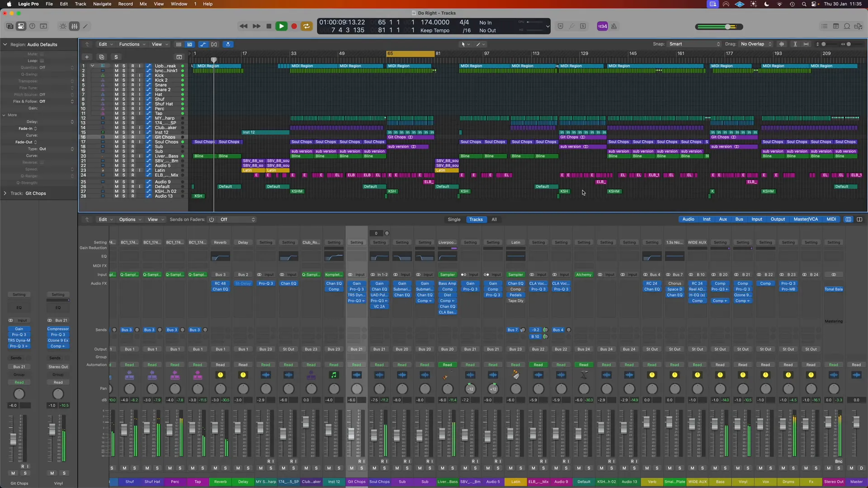868x488 pixels.
Task: Select the Mix menu from menu bar
Action: point(143,4)
